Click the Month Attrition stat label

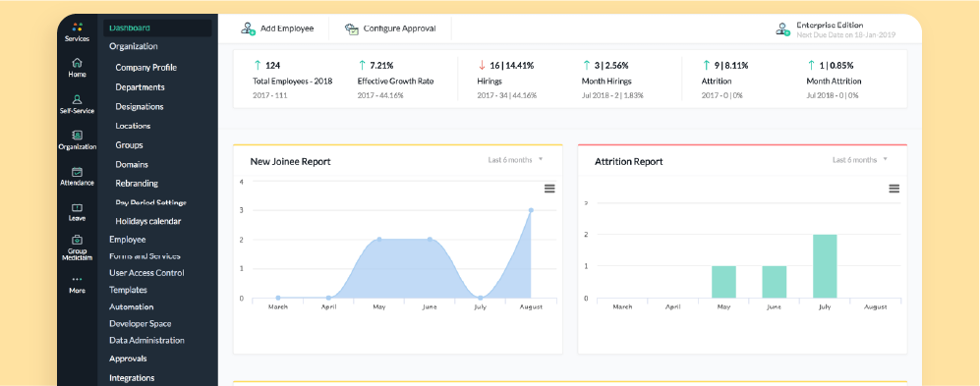pos(835,82)
